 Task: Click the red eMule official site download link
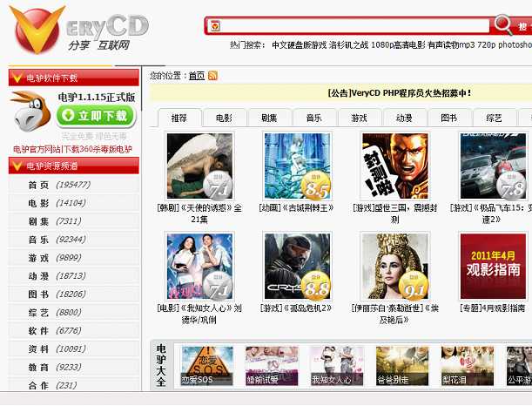click(72, 149)
